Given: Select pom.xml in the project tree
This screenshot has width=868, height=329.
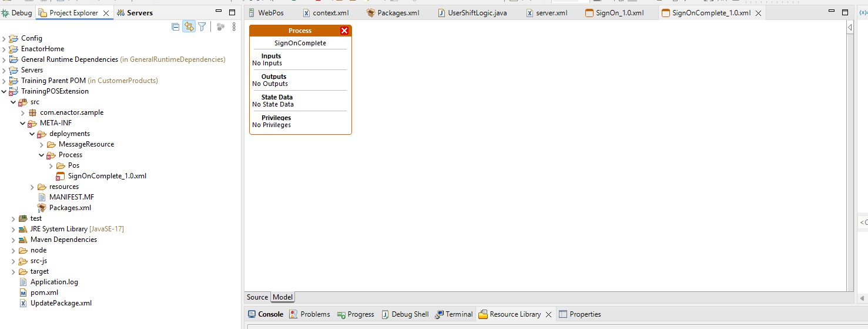Looking at the screenshot, I should click(44, 293).
